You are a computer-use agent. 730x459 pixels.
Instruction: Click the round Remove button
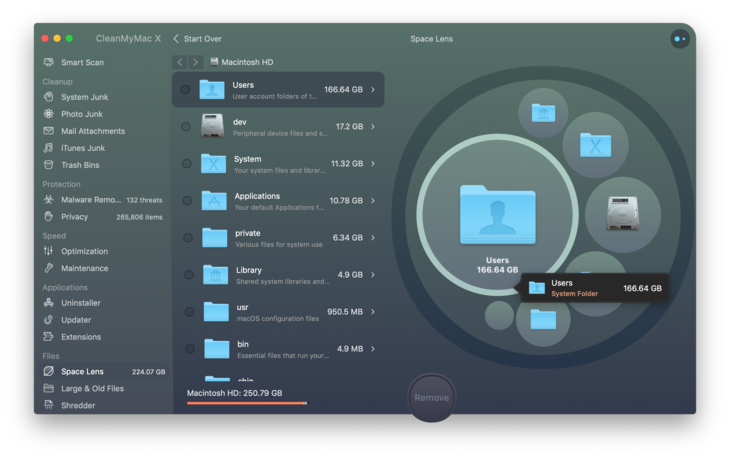(x=432, y=398)
